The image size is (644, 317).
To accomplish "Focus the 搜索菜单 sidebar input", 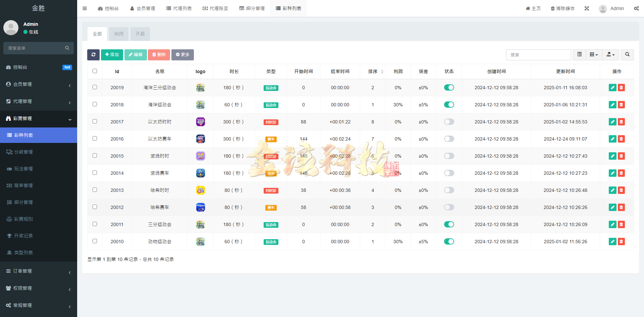I will [34, 48].
